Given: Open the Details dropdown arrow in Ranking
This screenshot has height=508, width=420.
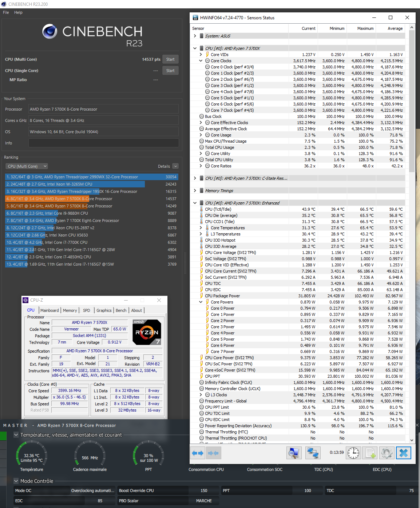Looking at the screenshot, I should (x=175, y=166).
